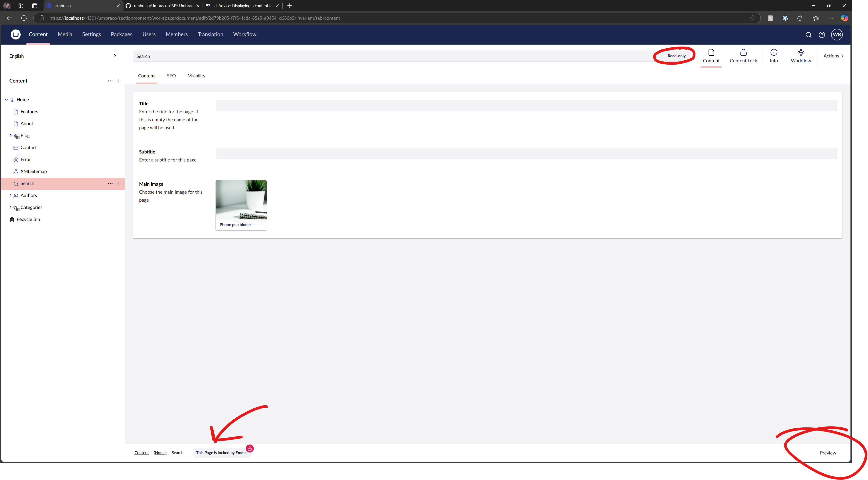Switch to the SEO tab
The height and width of the screenshot is (480, 868).
(171, 76)
